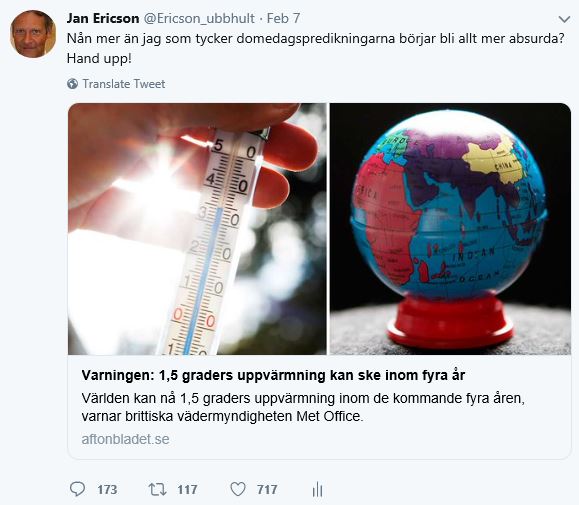Click the article description about Met Office

303,407
